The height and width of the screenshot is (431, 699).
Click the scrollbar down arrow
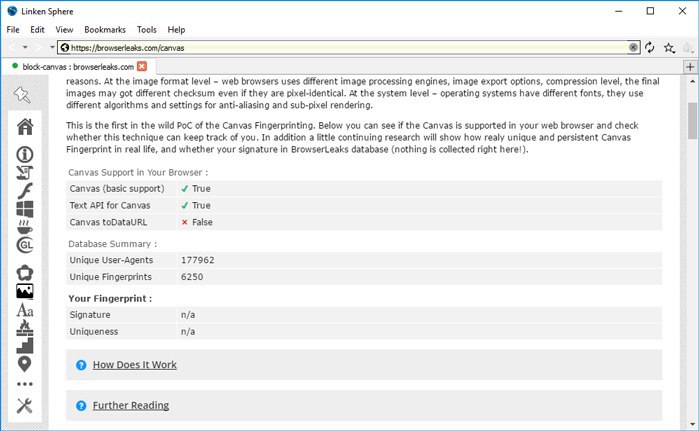(692, 424)
